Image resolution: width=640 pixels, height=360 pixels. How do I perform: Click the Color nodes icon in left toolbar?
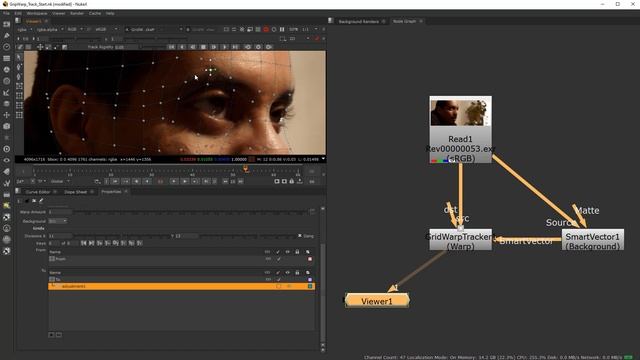click(x=7, y=70)
